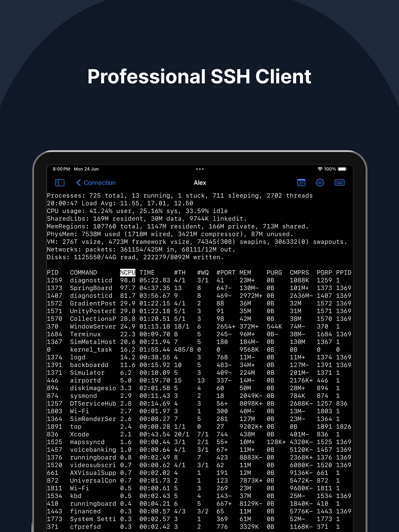Click the Disks read/written line
399x532 pixels.
point(135,257)
